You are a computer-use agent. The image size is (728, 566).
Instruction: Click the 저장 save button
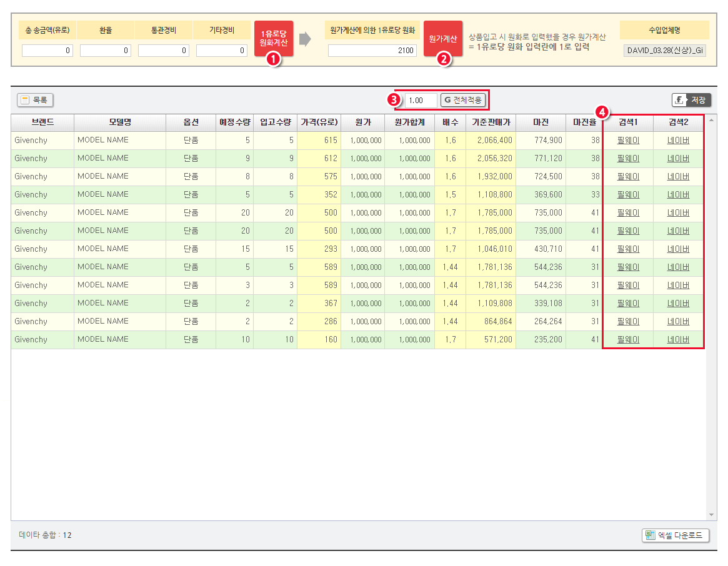pos(691,100)
